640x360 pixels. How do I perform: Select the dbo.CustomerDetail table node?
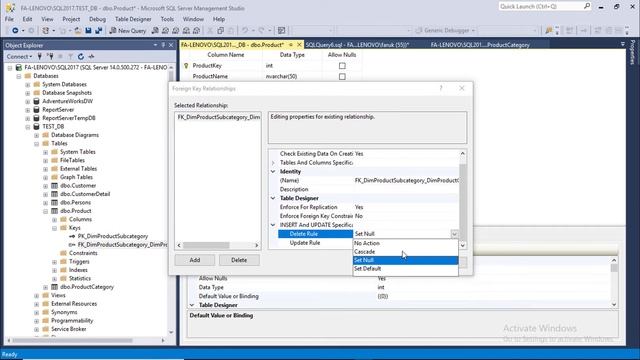(85, 194)
